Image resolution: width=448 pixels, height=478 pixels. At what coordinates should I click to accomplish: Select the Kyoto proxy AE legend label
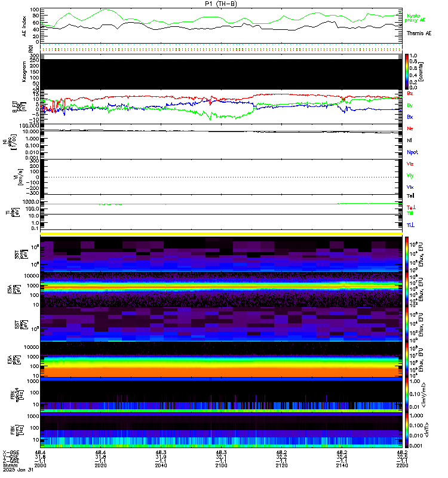[x=415, y=18]
